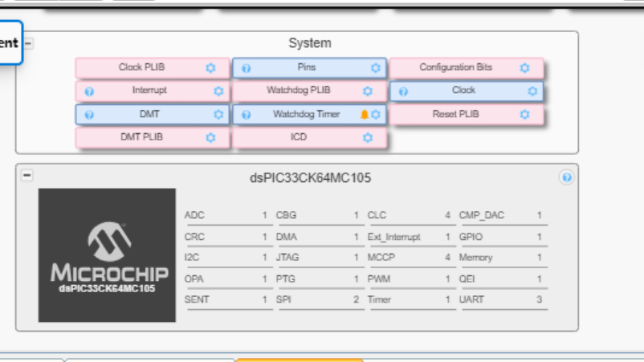Open Reset PLIB gear icon

point(524,115)
